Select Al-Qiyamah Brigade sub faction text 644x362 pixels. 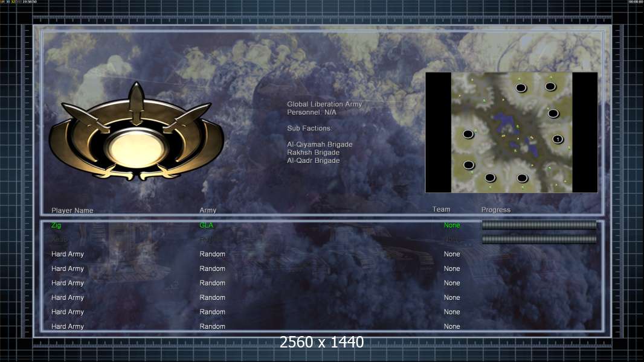coord(320,144)
